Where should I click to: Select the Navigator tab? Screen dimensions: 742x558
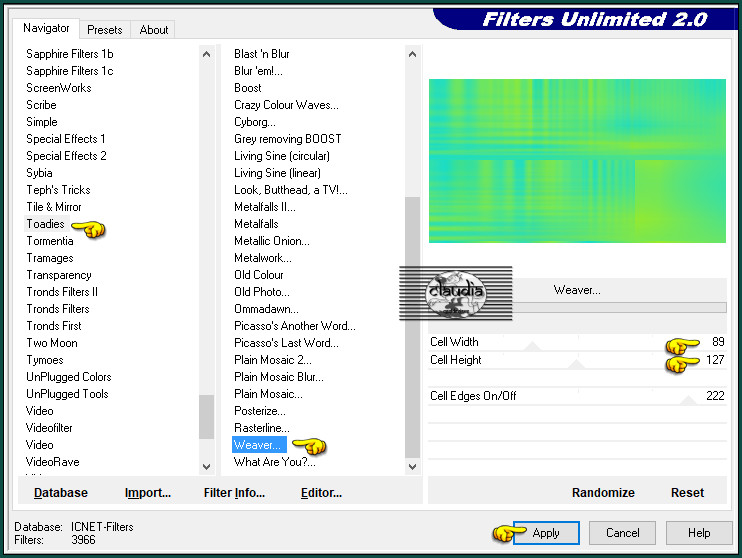(x=46, y=28)
